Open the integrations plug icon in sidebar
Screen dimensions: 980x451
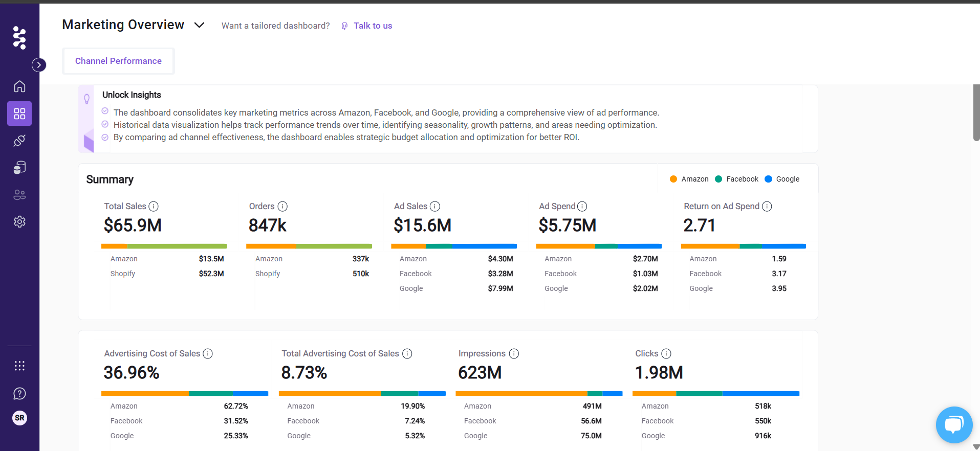click(x=19, y=141)
